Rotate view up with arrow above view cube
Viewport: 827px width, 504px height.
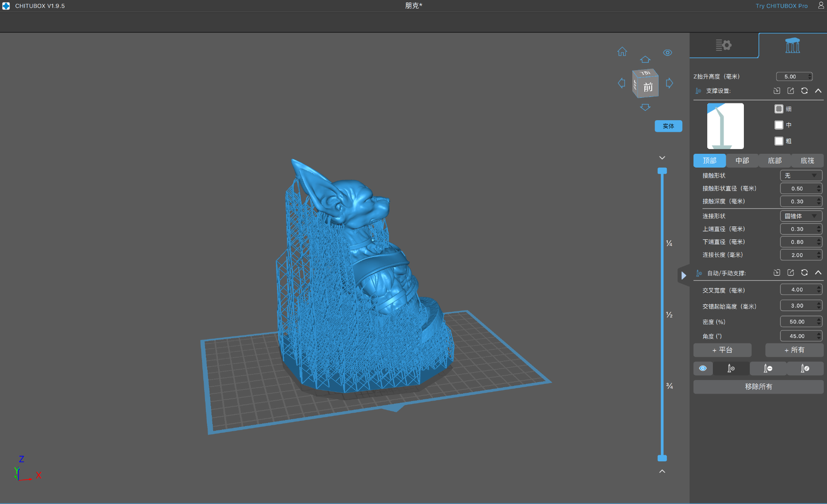pyautogui.click(x=645, y=59)
